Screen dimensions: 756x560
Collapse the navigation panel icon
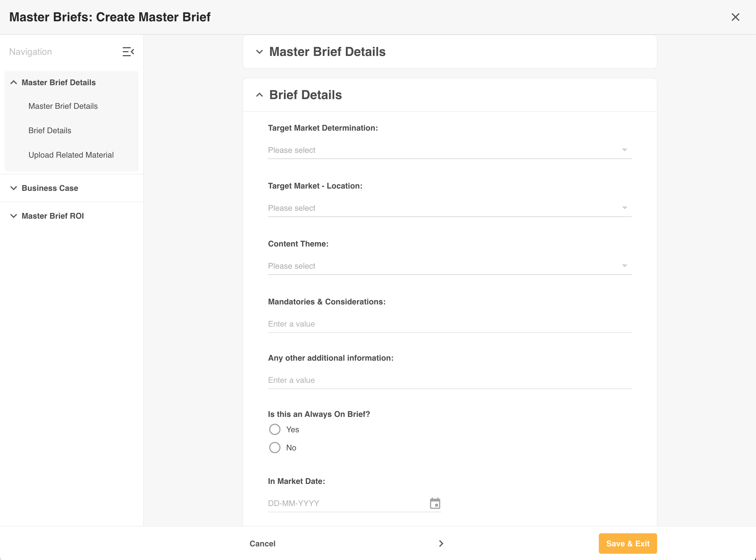point(128,52)
